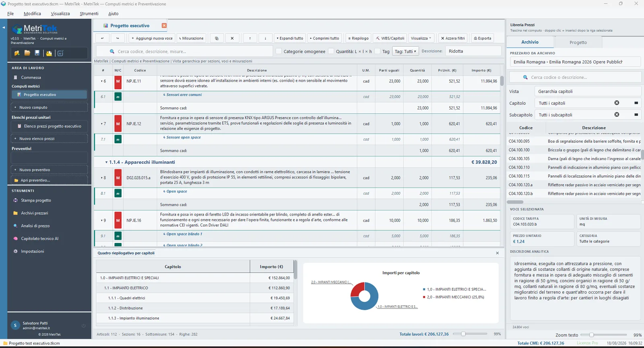Click the delete X toolbar button
This screenshot has height=348, width=644.
coord(232,38)
